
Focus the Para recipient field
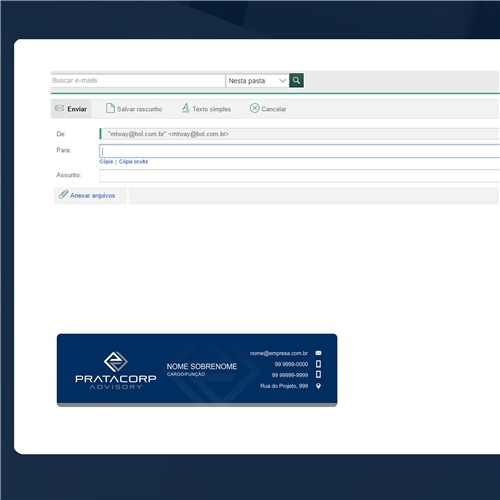[x=299, y=151]
